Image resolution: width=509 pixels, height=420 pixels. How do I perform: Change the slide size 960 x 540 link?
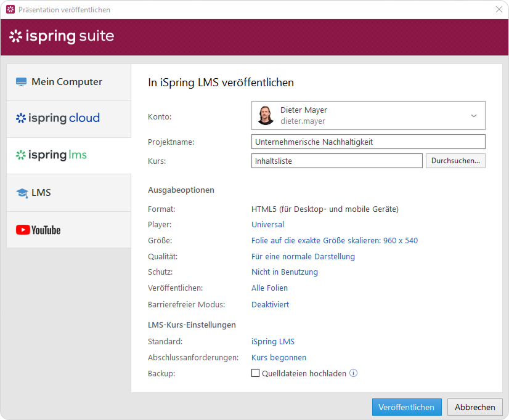click(334, 241)
